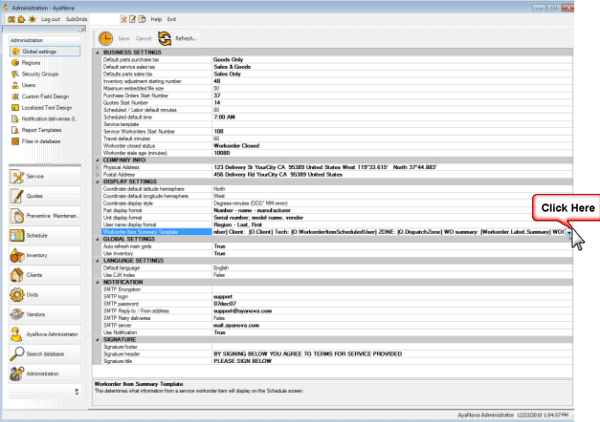This screenshot has width=600, height=422.
Task: Go to the Administration navigation pane
Action: point(45,373)
